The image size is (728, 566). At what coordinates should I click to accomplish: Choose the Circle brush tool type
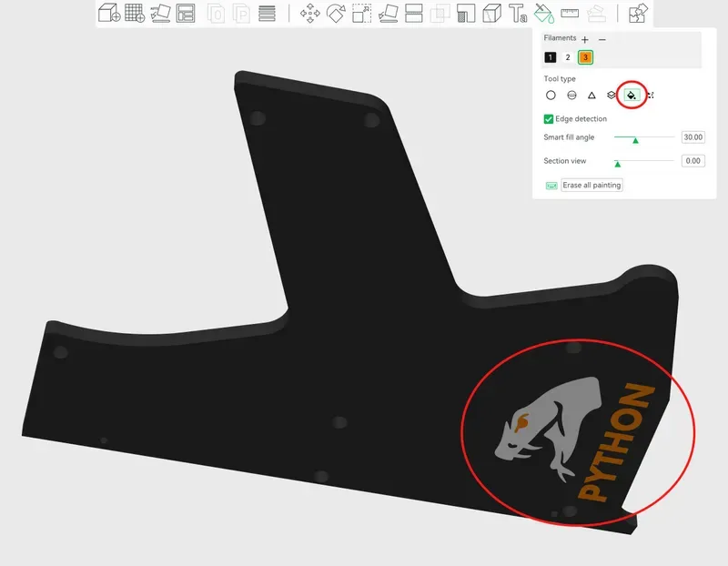[x=551, y=95]
